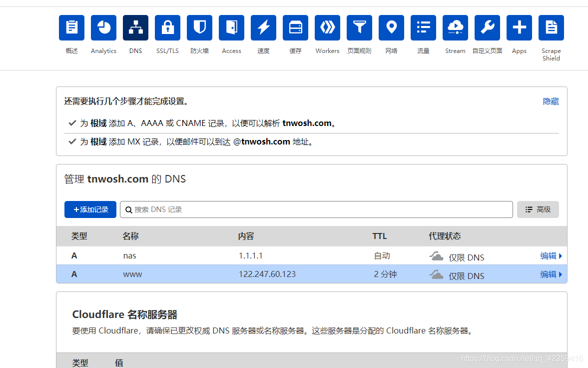This screenshot has width=588, height=368.
Task: Open the Access door icon
Action: (231, 28)
